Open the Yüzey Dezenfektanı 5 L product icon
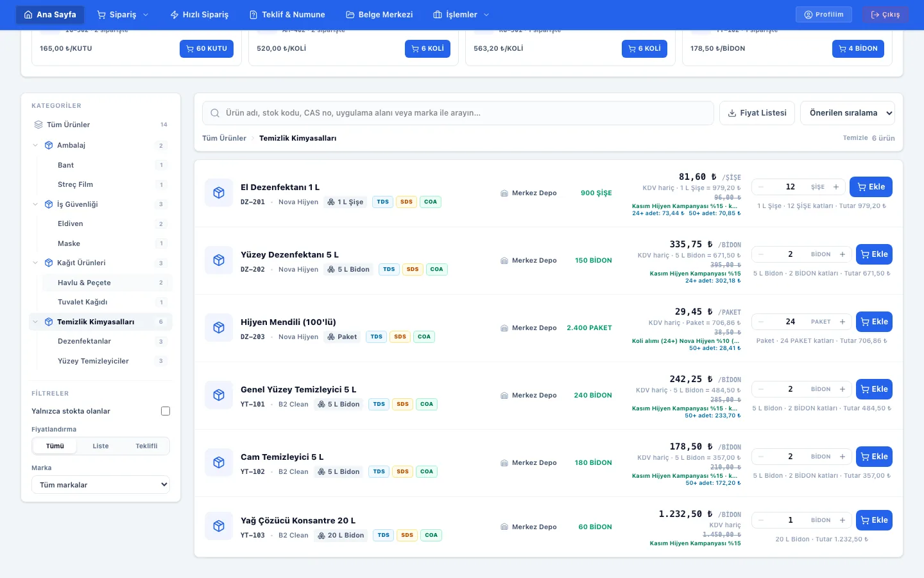Image resolution: width=924 pixels, height=578 pixels. pyautogui.click(x=219, y=260)
